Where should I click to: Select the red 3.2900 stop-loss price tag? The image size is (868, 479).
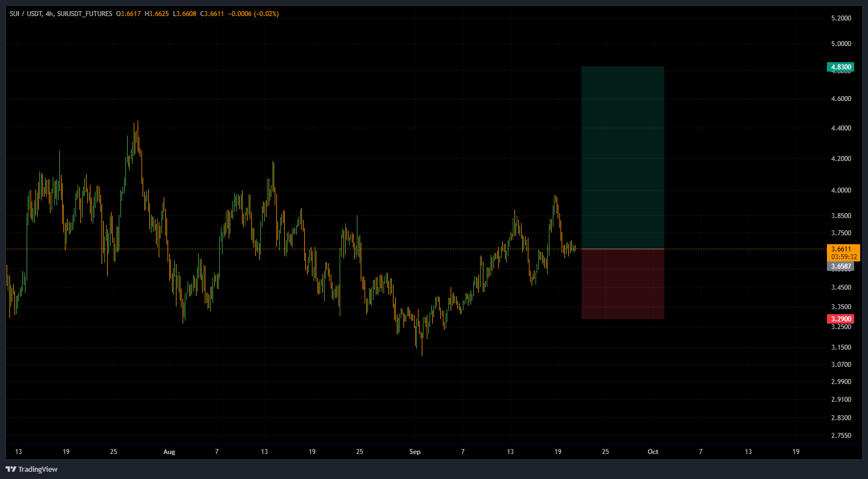(840, 319)
